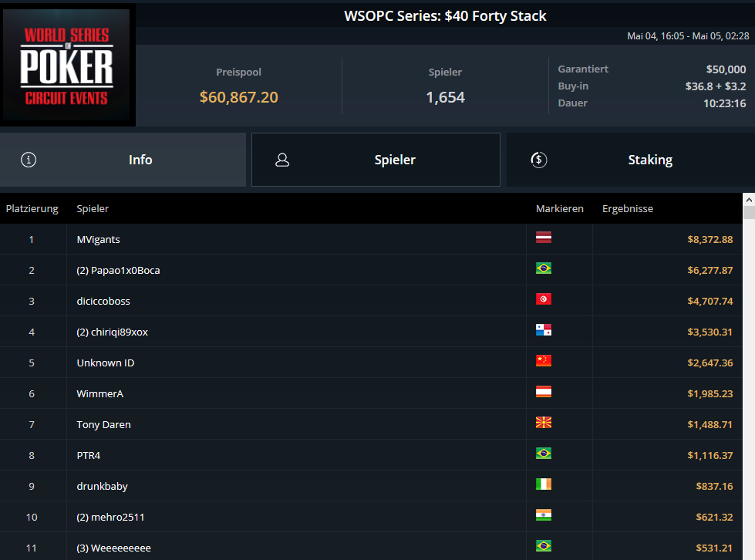Click the $2,647.36 result
Viewport: 755px width, 560px height.
[709, 363]
